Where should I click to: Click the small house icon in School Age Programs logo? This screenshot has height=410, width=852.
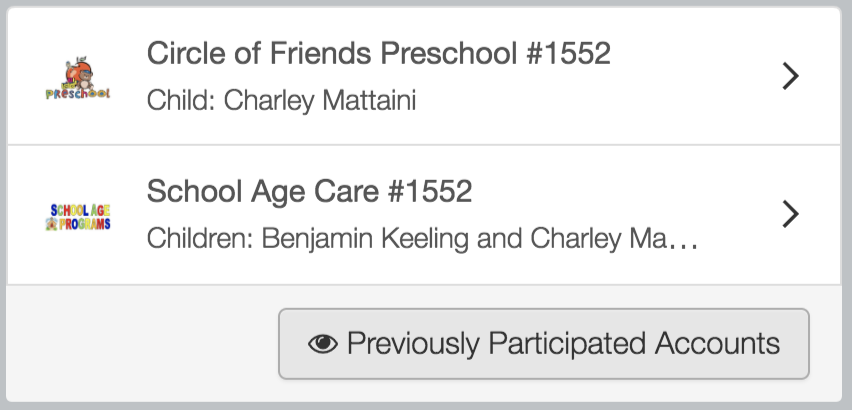(51, 224)
